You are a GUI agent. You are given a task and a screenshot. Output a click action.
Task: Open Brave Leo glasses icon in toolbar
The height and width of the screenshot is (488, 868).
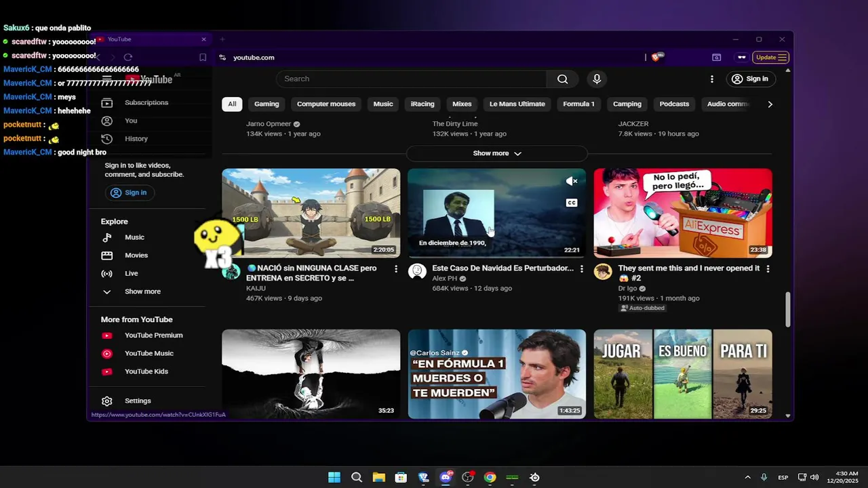[742, 58]
